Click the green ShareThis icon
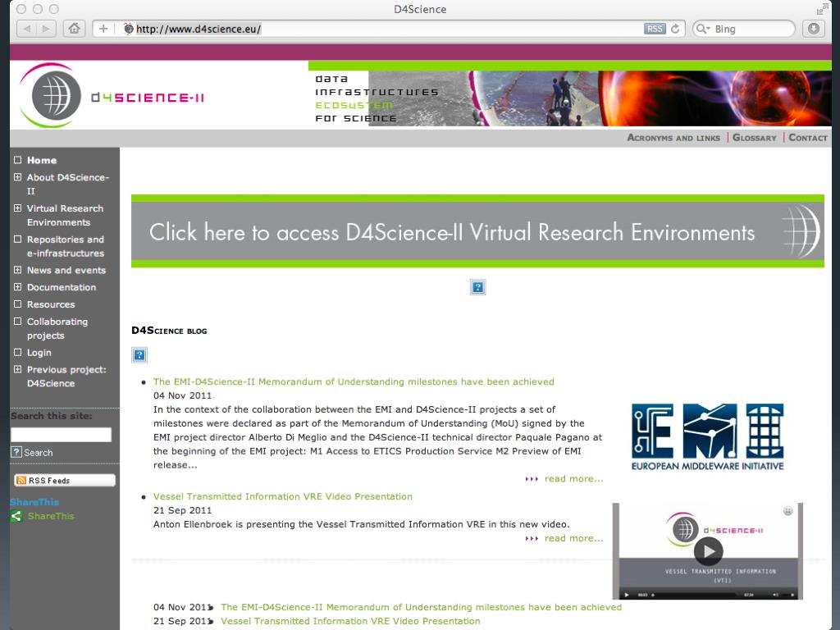This screenshot has width=840, height=630. (16, 516)
